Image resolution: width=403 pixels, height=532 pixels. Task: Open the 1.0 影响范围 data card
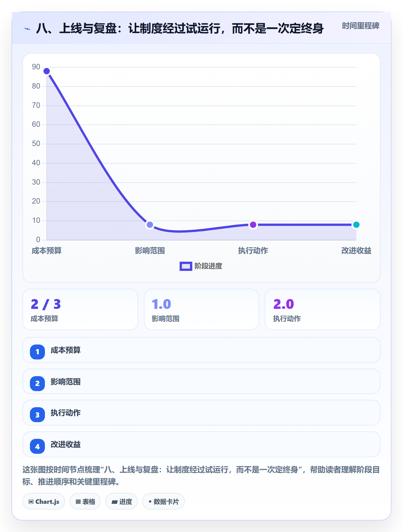pos(201,309)
